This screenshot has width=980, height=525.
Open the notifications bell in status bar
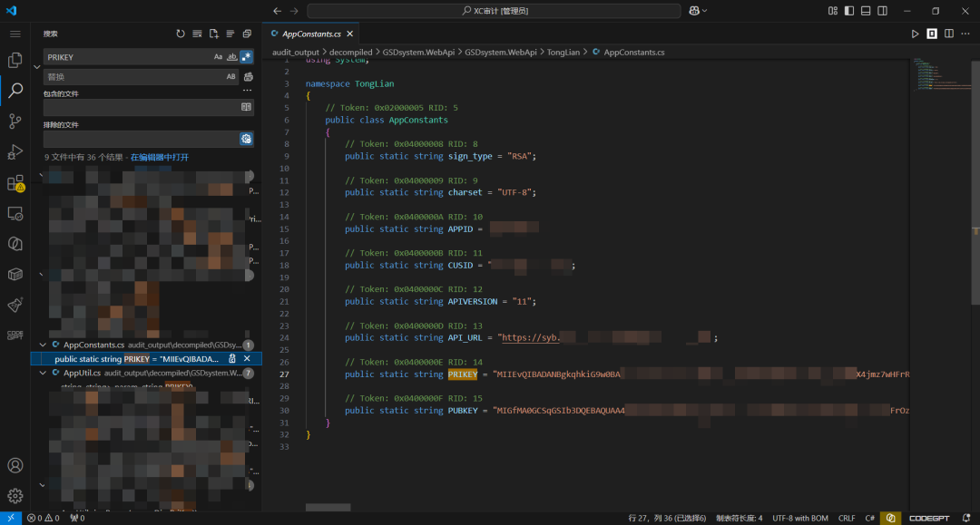click(966, 518)
